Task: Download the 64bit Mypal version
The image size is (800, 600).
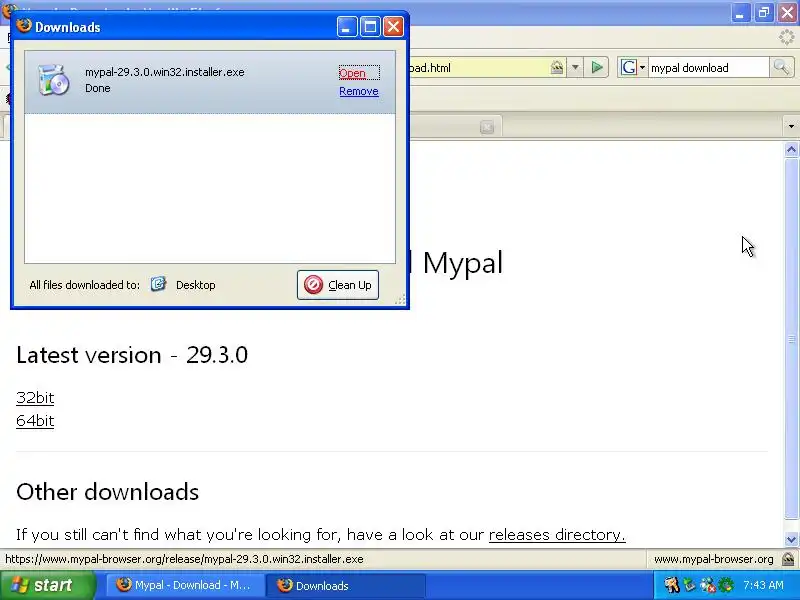Action: coord(35,421)
